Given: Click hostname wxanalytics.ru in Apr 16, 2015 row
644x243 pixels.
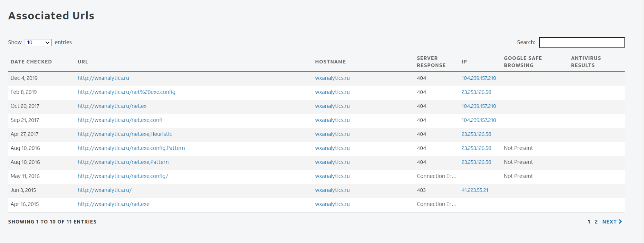Looking at the screenshot, I should click(332, 204).
